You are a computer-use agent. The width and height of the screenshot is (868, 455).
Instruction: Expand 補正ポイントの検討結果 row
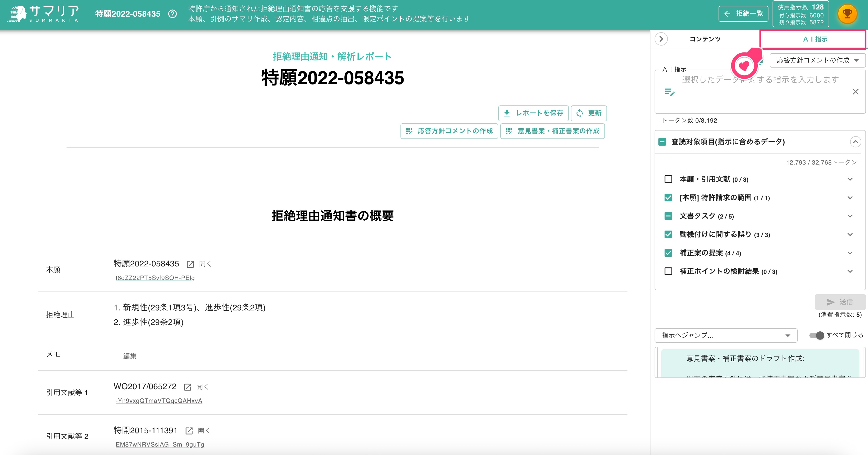tap(850, 271)
